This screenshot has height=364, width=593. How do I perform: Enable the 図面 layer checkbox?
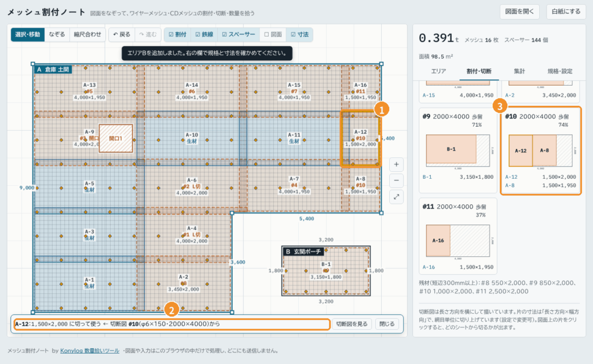pyautogui.click(x=273, y=34)
